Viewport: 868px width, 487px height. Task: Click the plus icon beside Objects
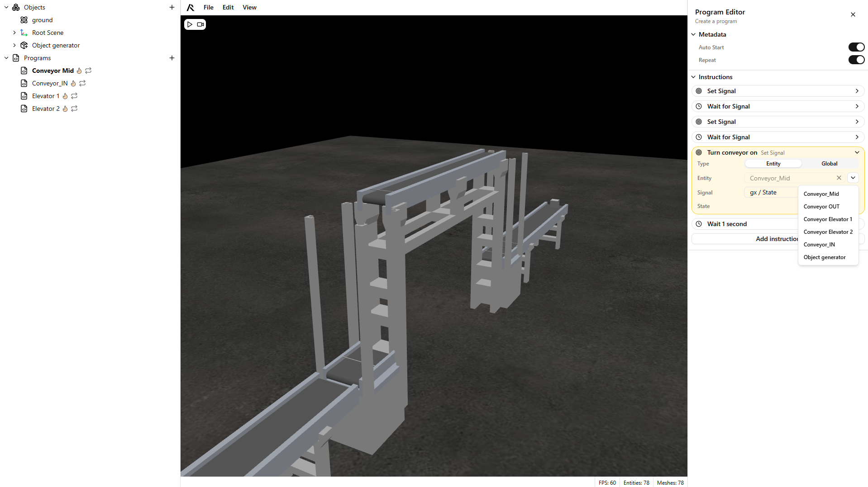pyautogui.click(x=172, y=7)
